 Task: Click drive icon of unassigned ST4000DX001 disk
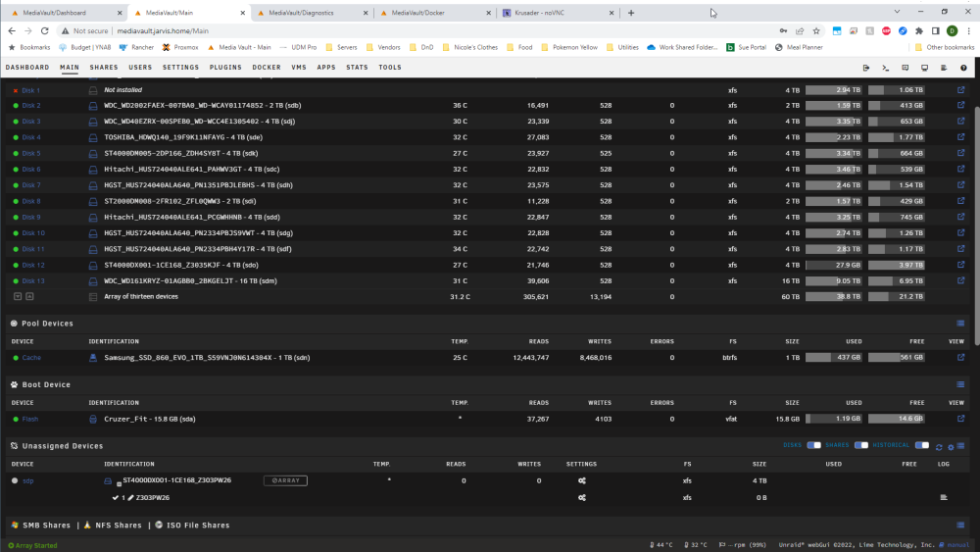[108, 480]
